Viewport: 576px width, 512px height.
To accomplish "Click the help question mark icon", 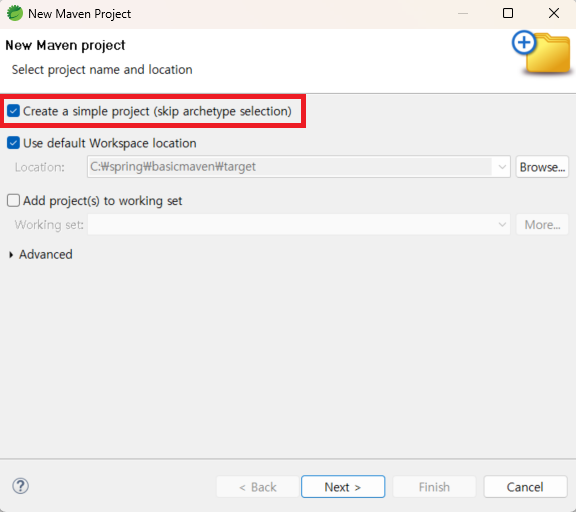I will pos(21,486).
